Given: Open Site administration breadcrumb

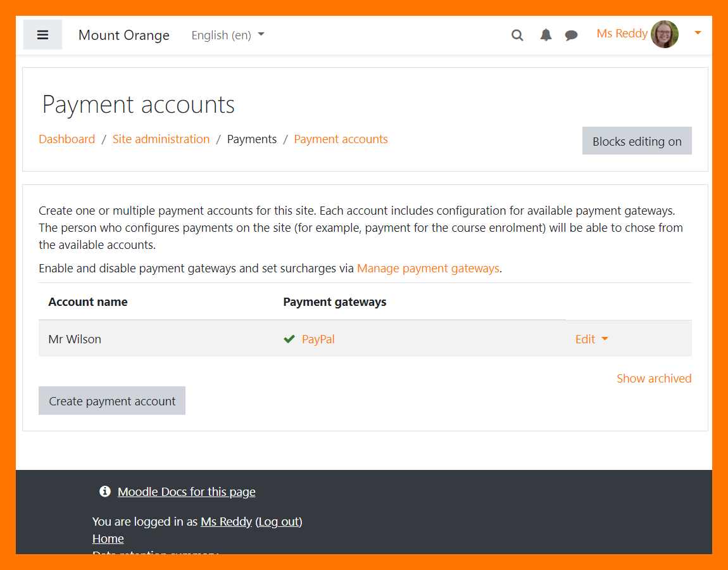Looking at the screenshot, I should pyautogui.click(x=161, y=139).
